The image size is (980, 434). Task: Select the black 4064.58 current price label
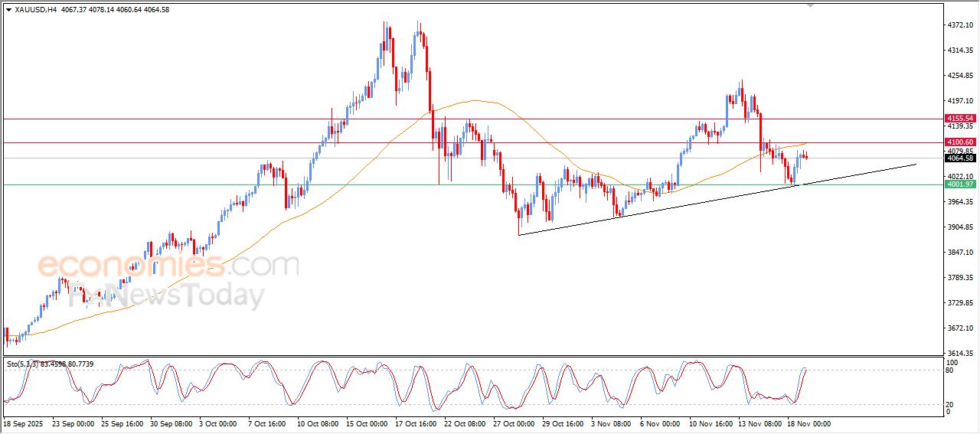pos(959,158)
